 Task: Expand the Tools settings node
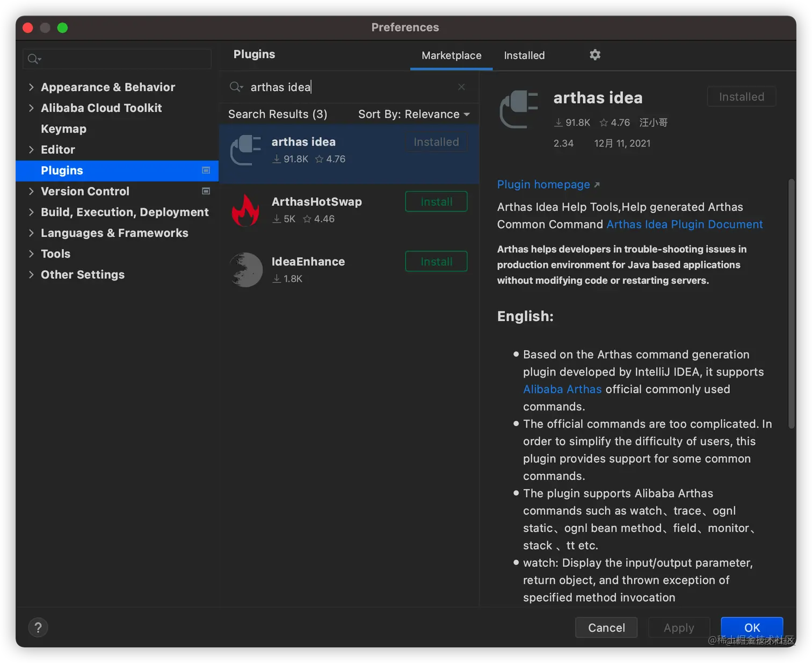pyautogui.click(x=31, y=254)
